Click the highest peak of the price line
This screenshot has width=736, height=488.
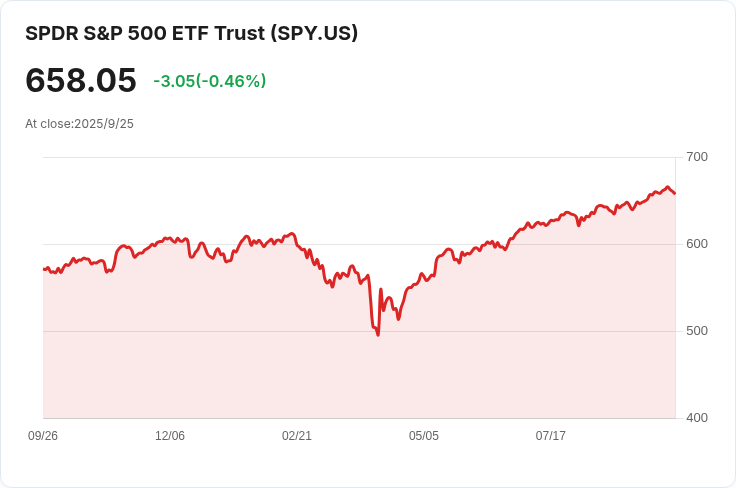[x=667, y=187]
